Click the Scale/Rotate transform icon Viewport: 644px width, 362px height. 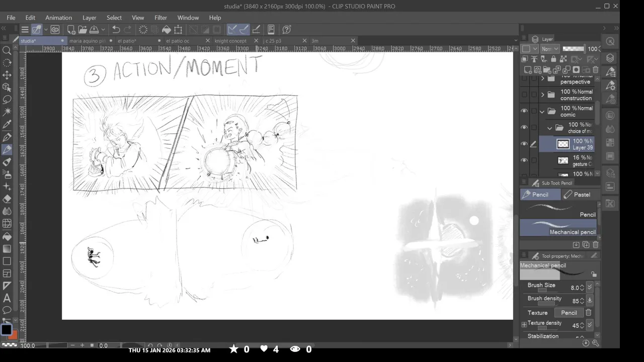click(178, 30)
